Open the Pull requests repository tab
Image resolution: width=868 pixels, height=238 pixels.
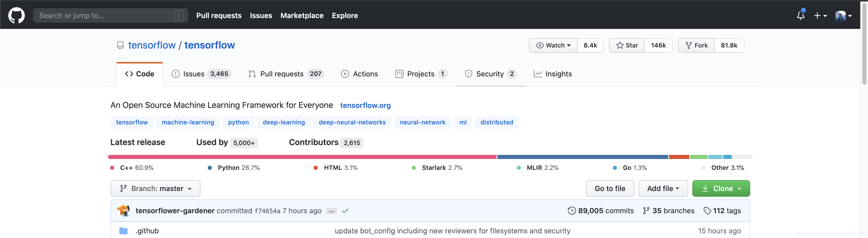click(x=286, y=74)
